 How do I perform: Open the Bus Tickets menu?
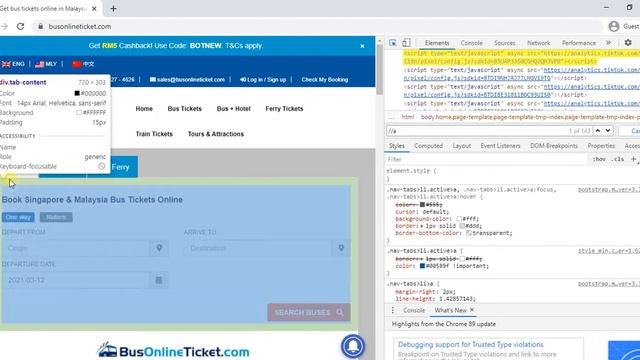(x=184, y=109)
